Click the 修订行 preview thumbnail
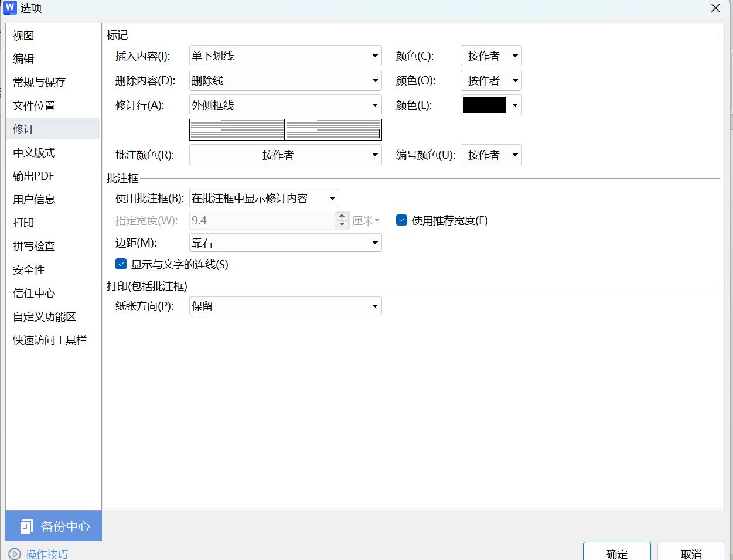 point(285,129)
